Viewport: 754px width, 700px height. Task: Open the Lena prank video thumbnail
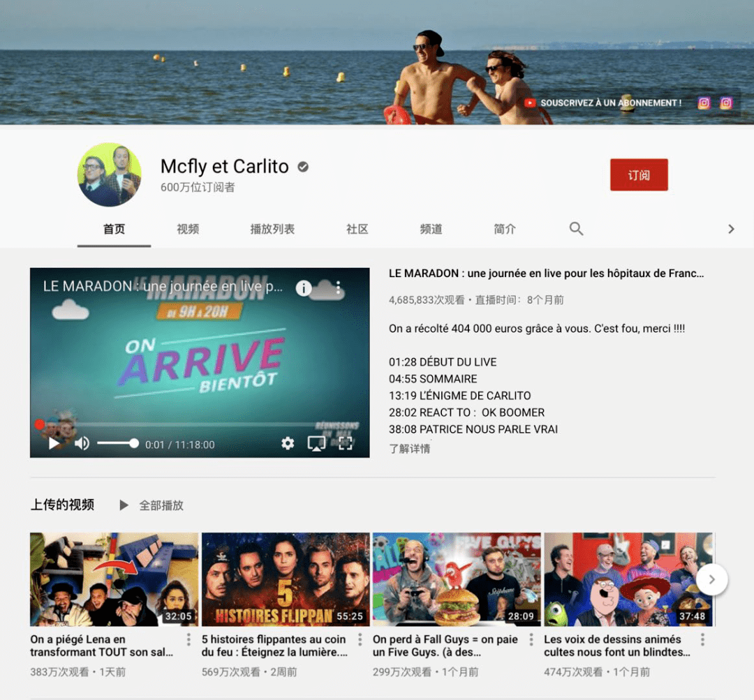[114, 579]
